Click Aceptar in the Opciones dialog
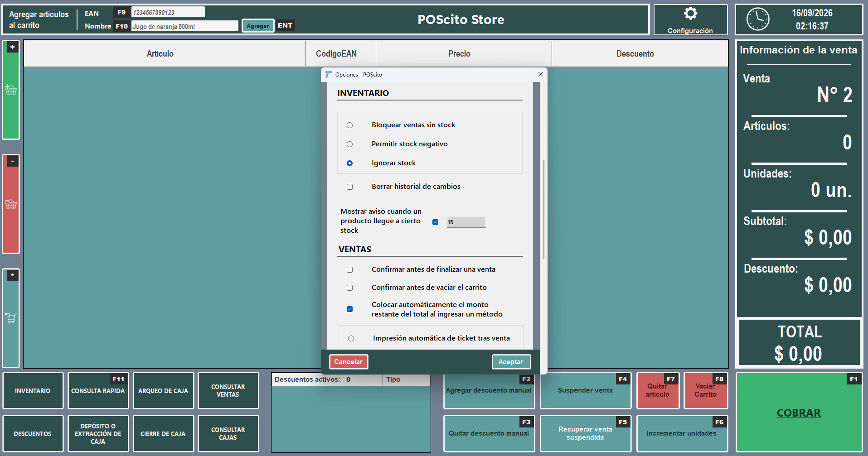 pyautogui.click(x=511, y=362)
